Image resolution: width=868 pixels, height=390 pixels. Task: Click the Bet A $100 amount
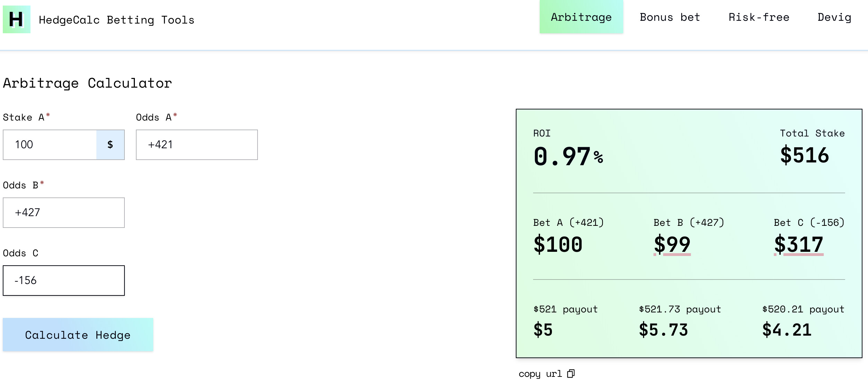pyautogui.click(x=558, y=245)
